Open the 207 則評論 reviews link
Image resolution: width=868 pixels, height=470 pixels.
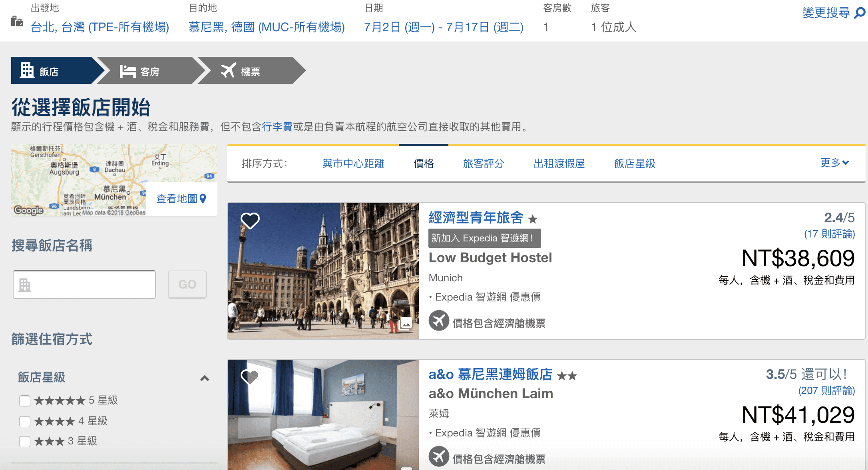pyautogui.click(x=826, y=390)
